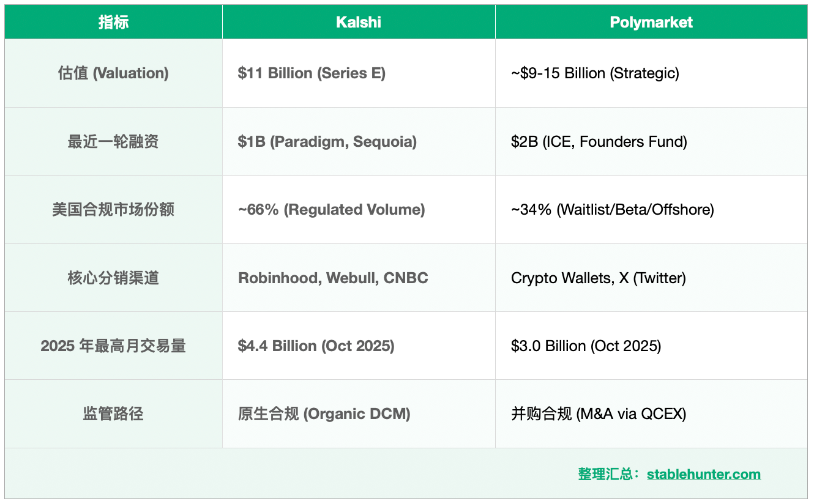Select the $11 Billion (Series E) cell
This screenshot has height=504, width=814.
(312, 73)
